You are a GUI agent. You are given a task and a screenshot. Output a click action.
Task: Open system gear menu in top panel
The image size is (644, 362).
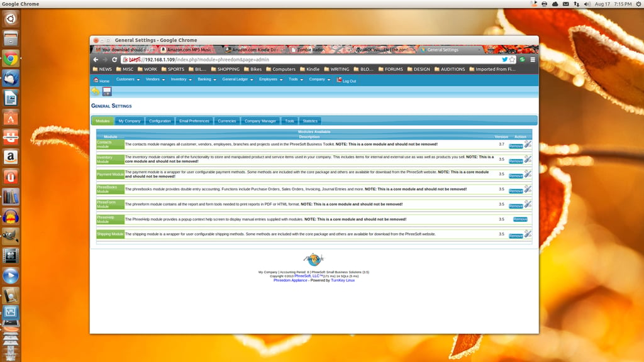click(639, 4)
